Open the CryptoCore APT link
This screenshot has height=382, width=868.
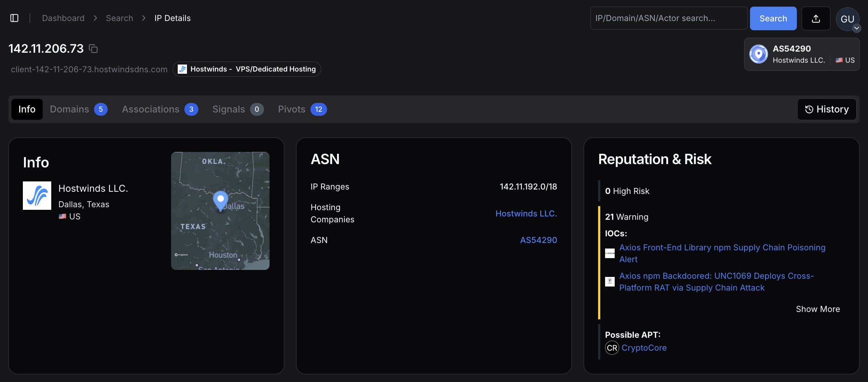pos(644,348)
